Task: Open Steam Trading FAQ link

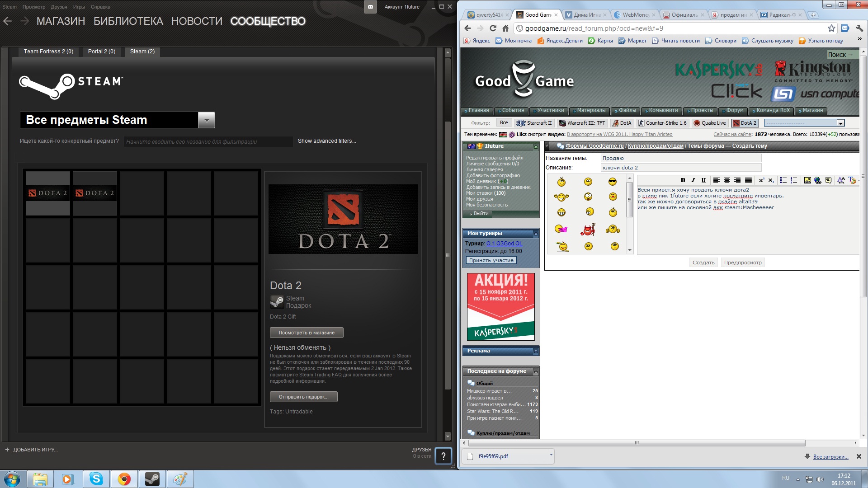Action: [320, 375]
